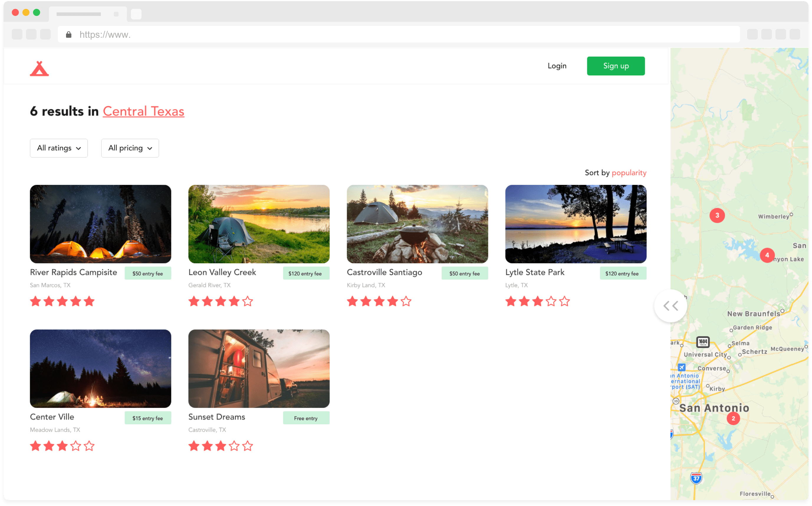Viewport: 812px width, 506px height.
Task: Click the new tab button beside the tab
Action: (x=136, y=14)
